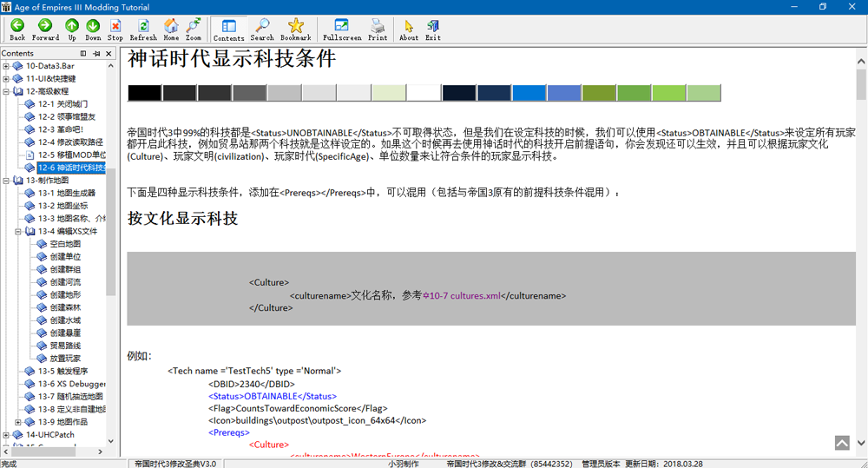Click book icon of 创建悬崖 topic
This screenshot has width=868, height=468.
pos(42,333)
